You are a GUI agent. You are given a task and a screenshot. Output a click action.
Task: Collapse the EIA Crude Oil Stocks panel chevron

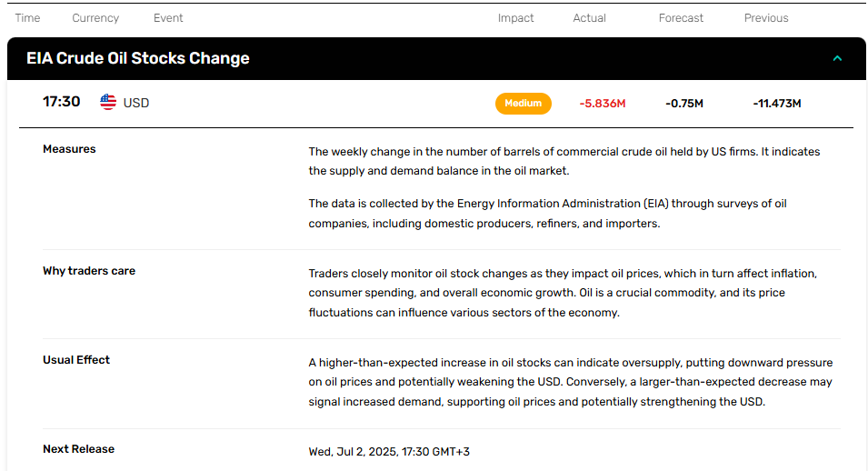pyautogui.click(x=837, y=58)
